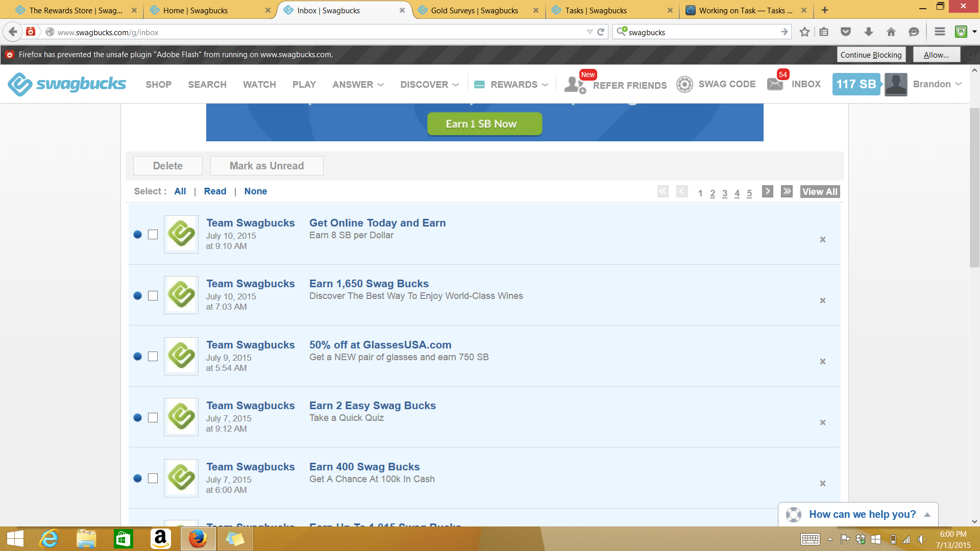Click the View All button

point(820,191)
